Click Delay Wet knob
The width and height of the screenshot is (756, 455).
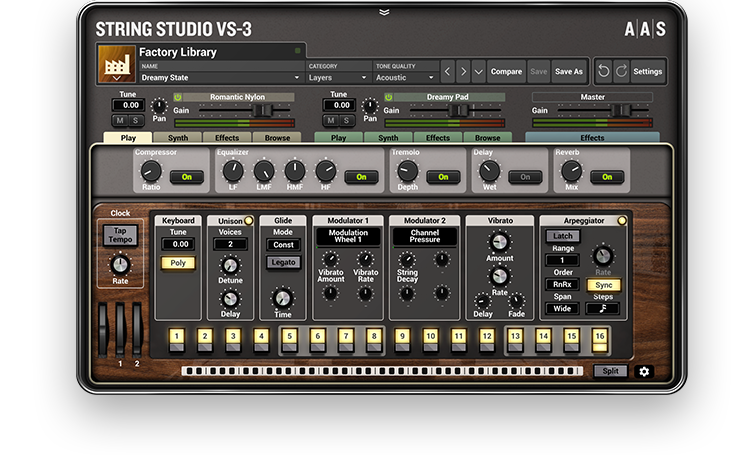(489, 171)
